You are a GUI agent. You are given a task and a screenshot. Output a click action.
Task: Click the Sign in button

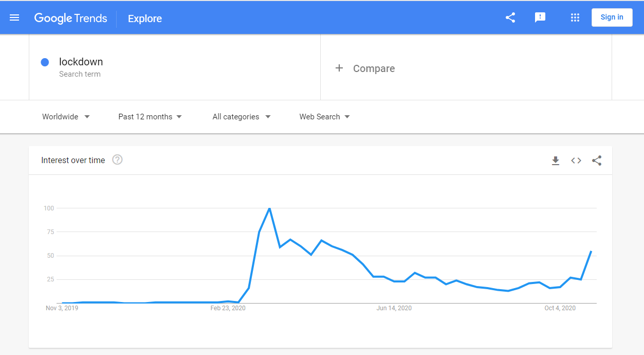[x=612, y=17]
